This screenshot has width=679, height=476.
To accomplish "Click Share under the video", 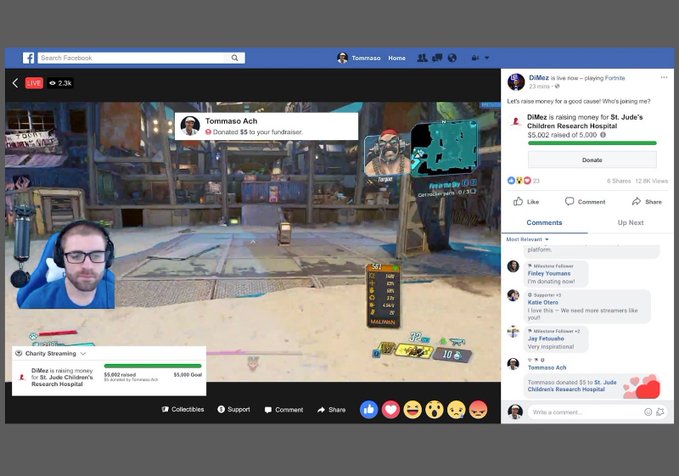I will click(332, 410).
